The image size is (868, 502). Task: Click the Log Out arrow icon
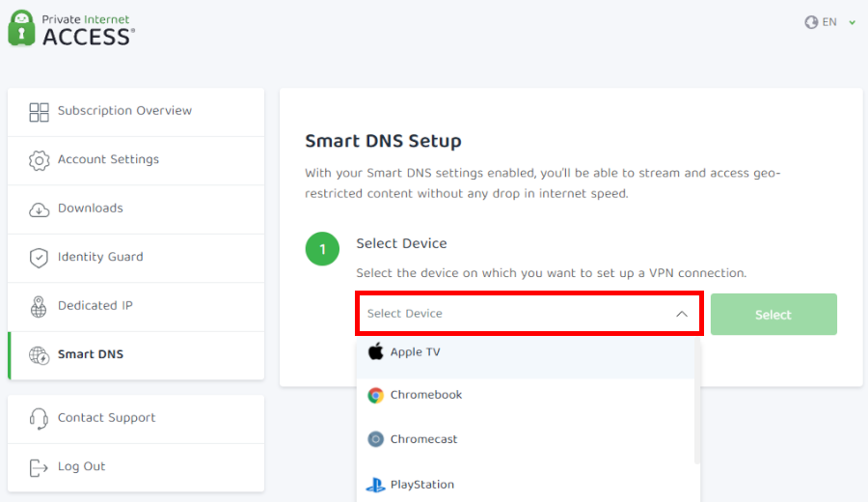coord(39,467)
